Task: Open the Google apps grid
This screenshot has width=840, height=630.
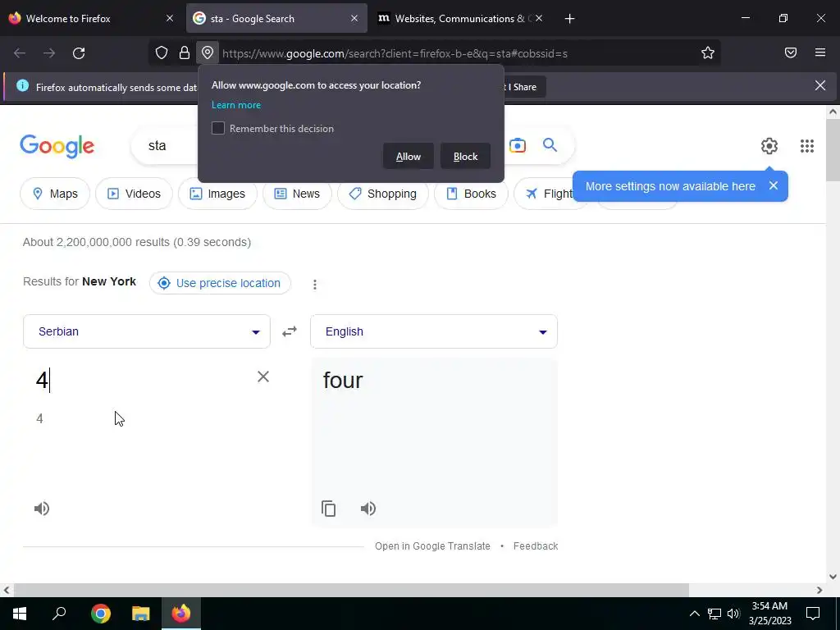Action: [807, 146]
